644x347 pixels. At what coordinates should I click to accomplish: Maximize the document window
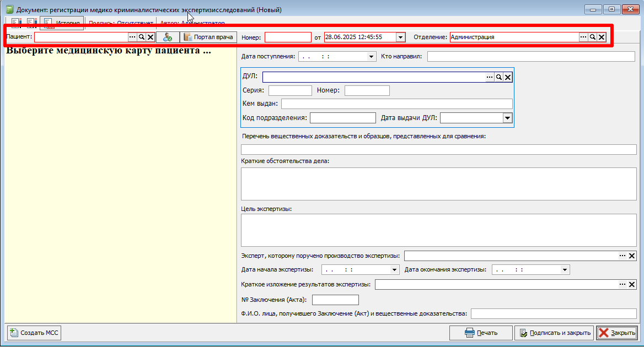[x=611, y=9]
